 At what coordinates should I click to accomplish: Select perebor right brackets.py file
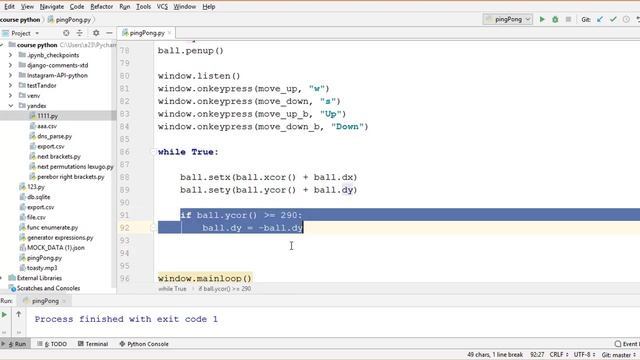[71, 177]
